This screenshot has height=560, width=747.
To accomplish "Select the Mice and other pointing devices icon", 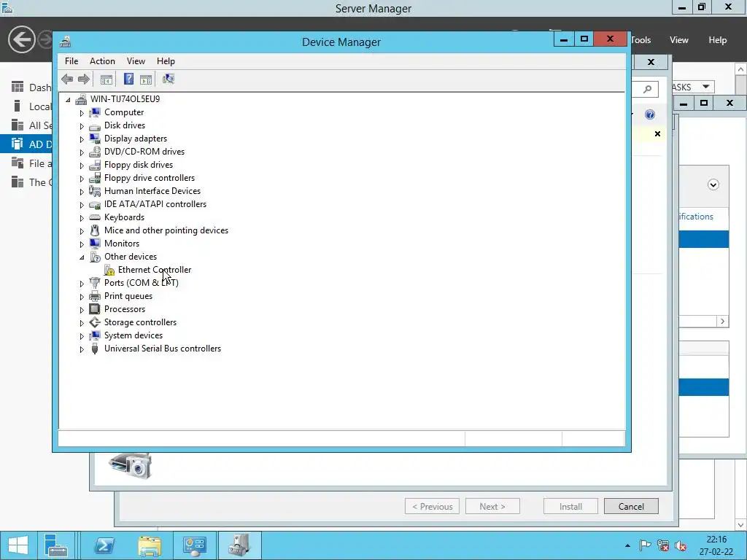I will 95,230.
